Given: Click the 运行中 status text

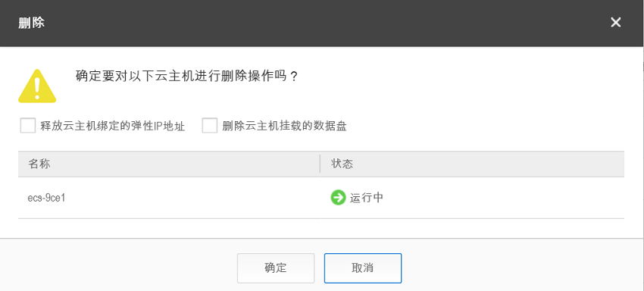Looking at the screenshot, I should [x=367, y=198].
